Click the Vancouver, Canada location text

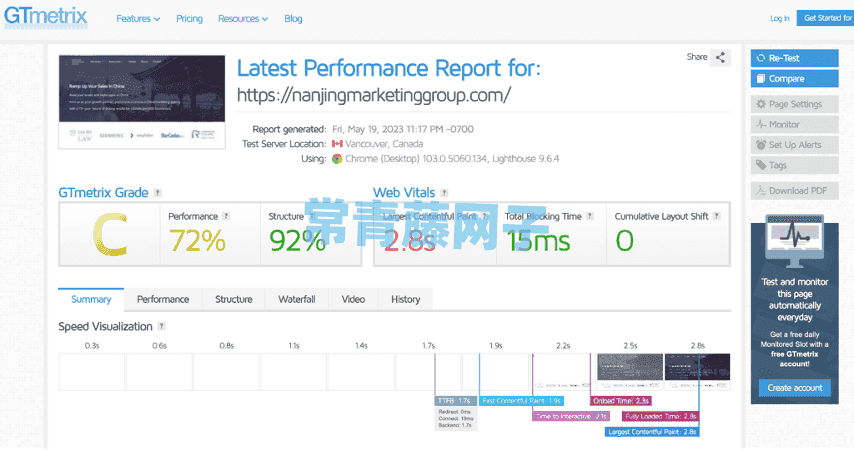(384, 144)
